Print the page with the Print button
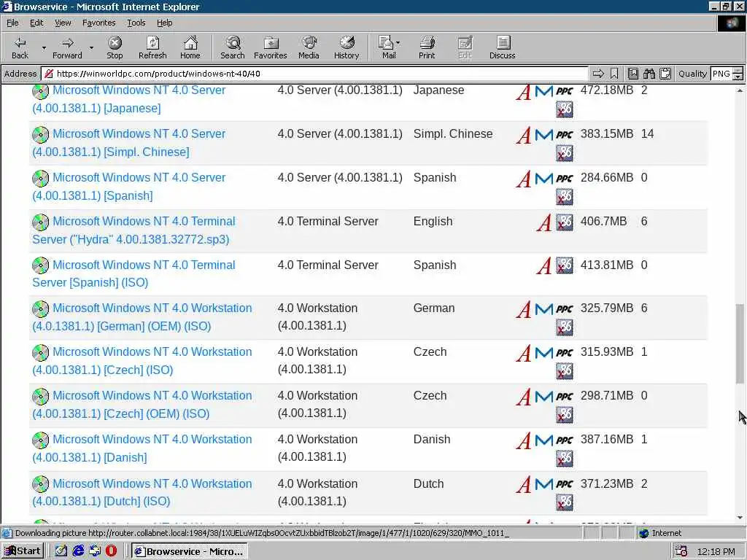Viewport: 747px width, 560px height. tap(427, 47)
